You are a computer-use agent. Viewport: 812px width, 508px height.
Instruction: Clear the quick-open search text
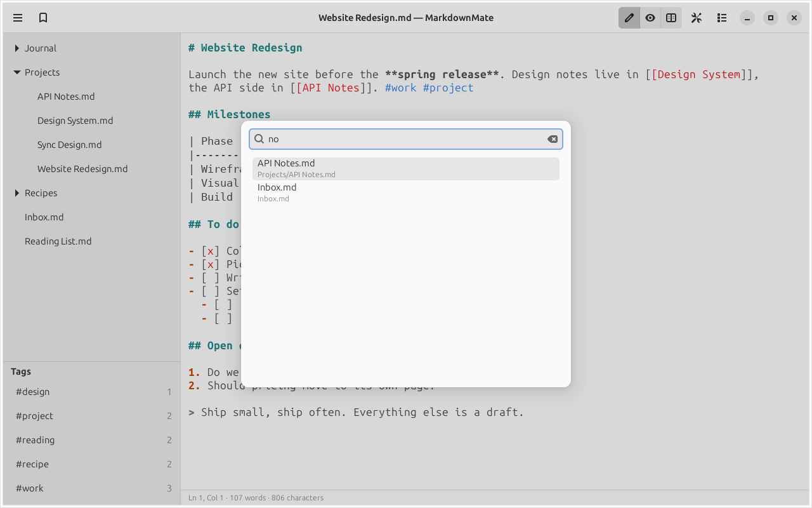(553, 139)
